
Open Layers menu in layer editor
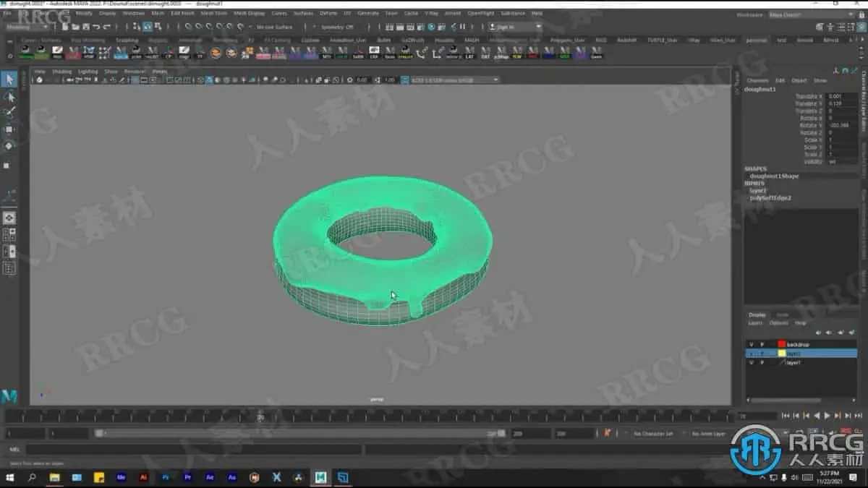coord(755,322)
